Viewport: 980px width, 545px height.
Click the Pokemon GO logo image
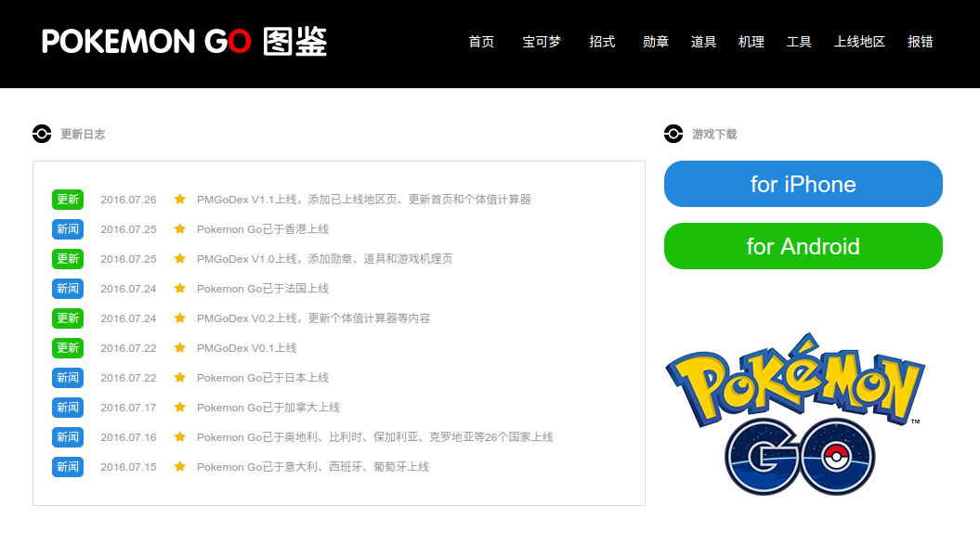point(795,414)
